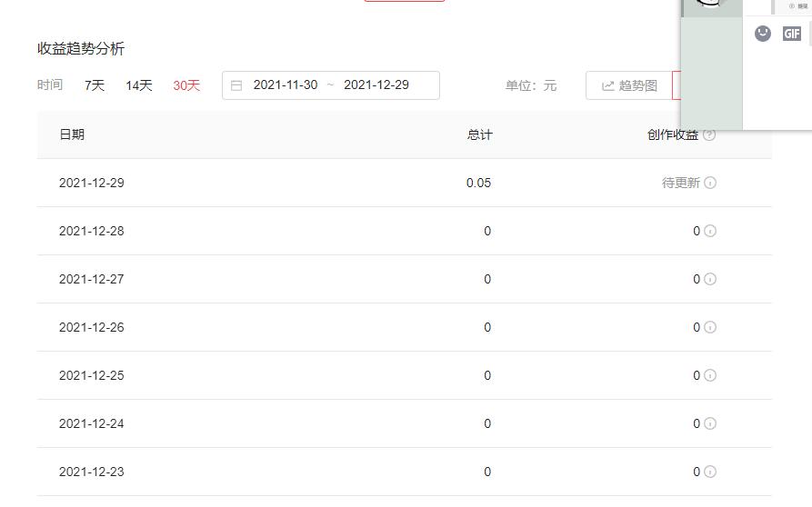Click info icon in 2021-12-23 row
The height and width of the screenshot is (507, 812).
point(710,472)
